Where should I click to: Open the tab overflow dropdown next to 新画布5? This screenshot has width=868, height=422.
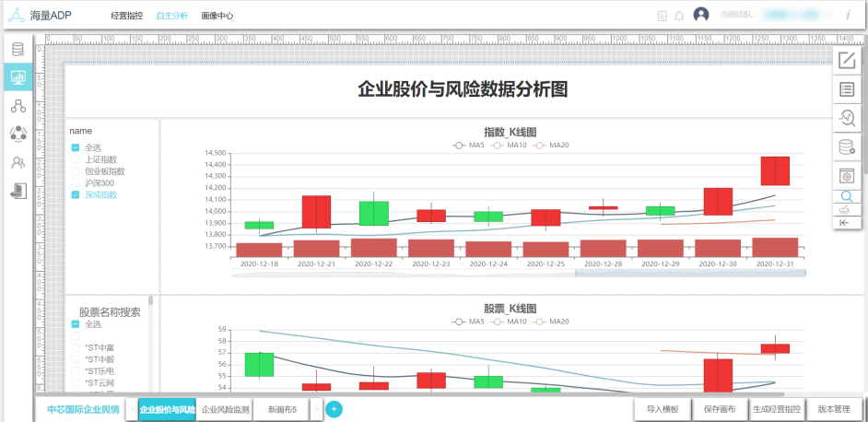[x=317, y=409]
